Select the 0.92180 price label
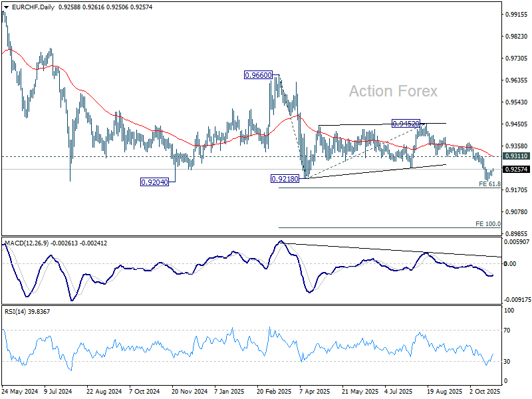Image resolution: width=532 pixels, height=399 pixels. (x=285, y=178)
